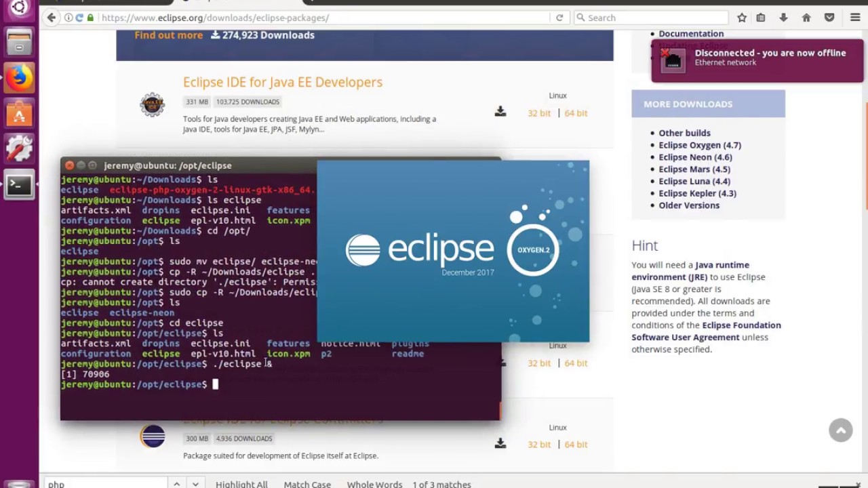Image resolution: width=868 pixels, height=488 pixels.
Task: Download Java EE 32 bit Linux build
Action: (539, 113)
